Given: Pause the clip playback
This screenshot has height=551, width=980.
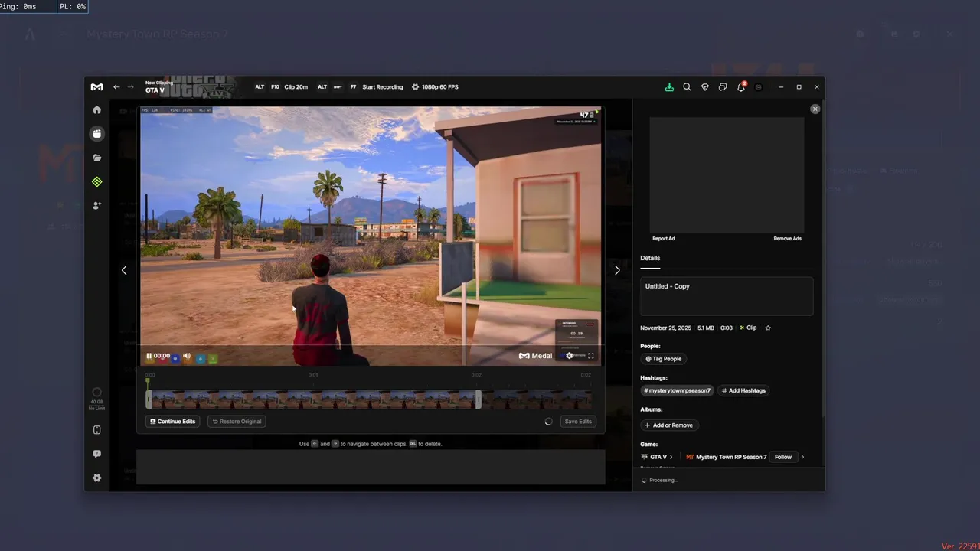Looking at the screenshot, I should pos(149,356).
